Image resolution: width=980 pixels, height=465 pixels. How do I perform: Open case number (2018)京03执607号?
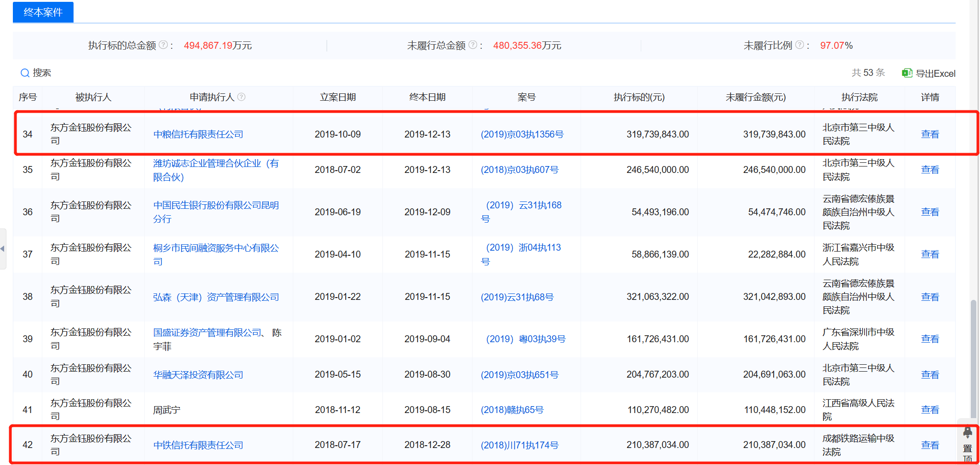[520, 170]
